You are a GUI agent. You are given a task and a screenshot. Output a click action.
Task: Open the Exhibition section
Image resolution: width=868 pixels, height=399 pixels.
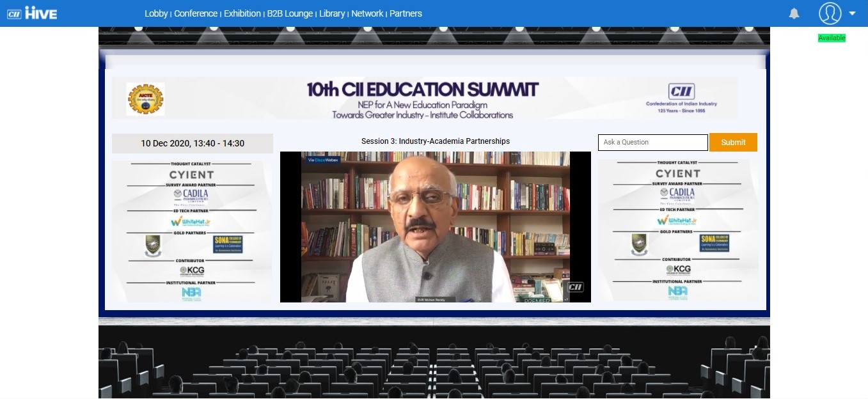[x=242, y=13]
